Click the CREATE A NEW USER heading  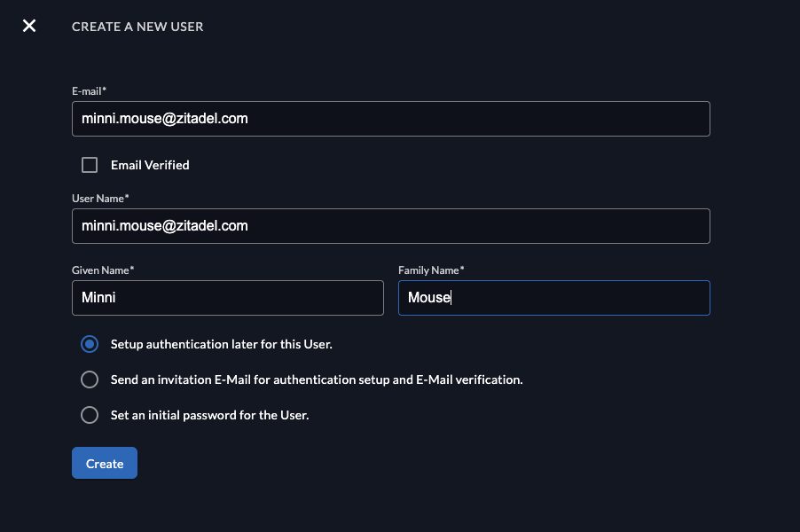(137, 27)
